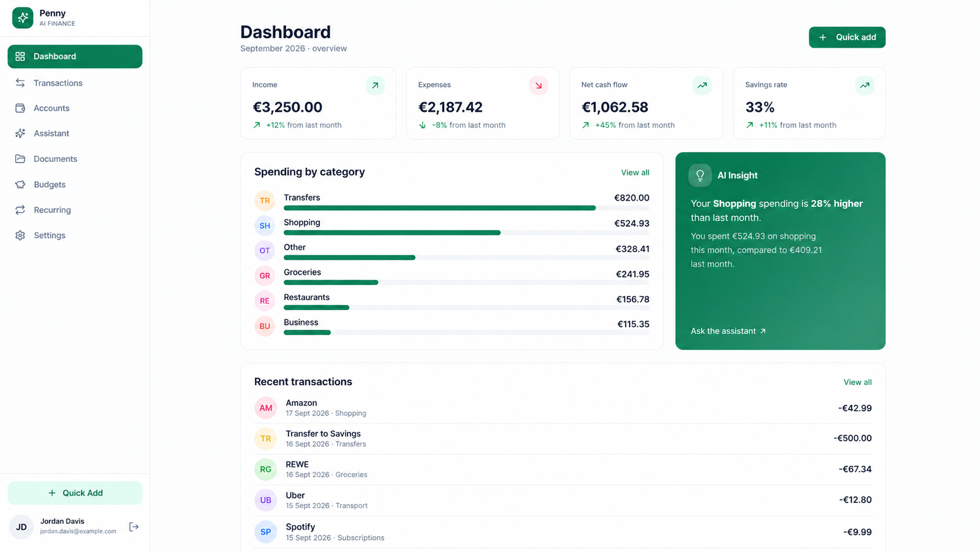Image resolution: width=980 pixels, height=552 pixels.
Task: Click the 33% savings rate value
Action: coord(760,107)
